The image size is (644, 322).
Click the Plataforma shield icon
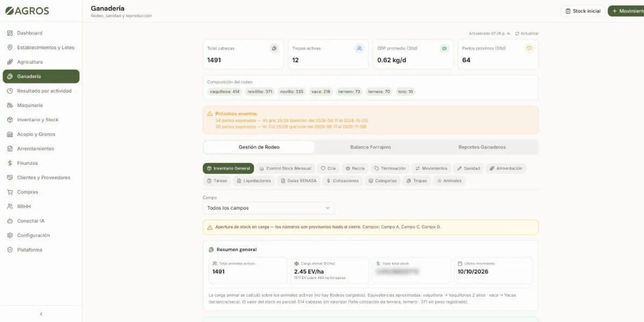click(x=10, y=250)
